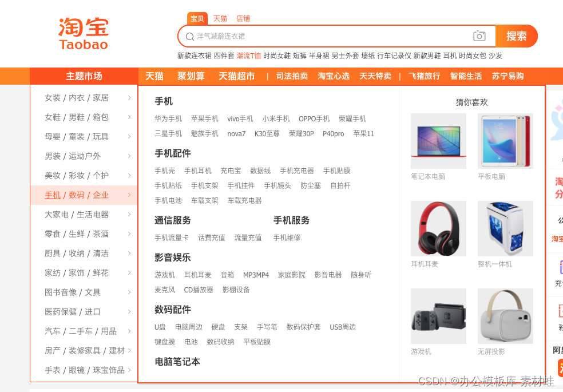Select the 宝贝 search tab
The width and height of the screenshot is (563, 392).
[x=197, y=19]
